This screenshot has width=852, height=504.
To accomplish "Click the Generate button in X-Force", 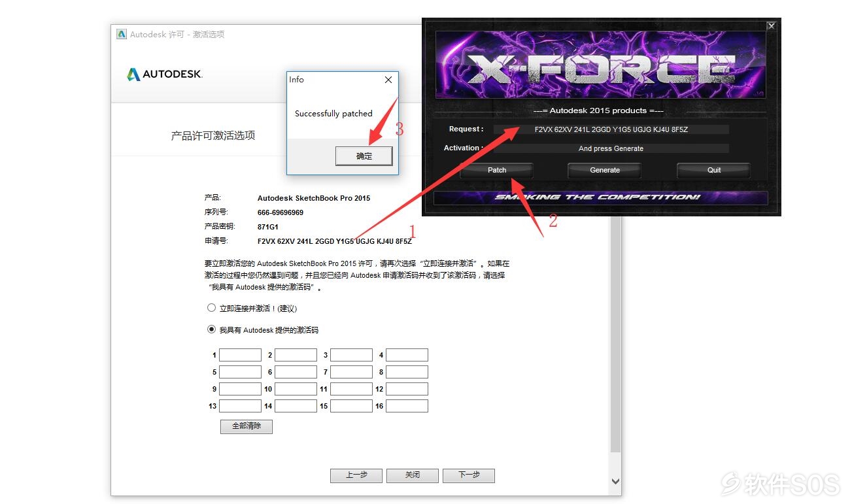I will pos(604,170).
